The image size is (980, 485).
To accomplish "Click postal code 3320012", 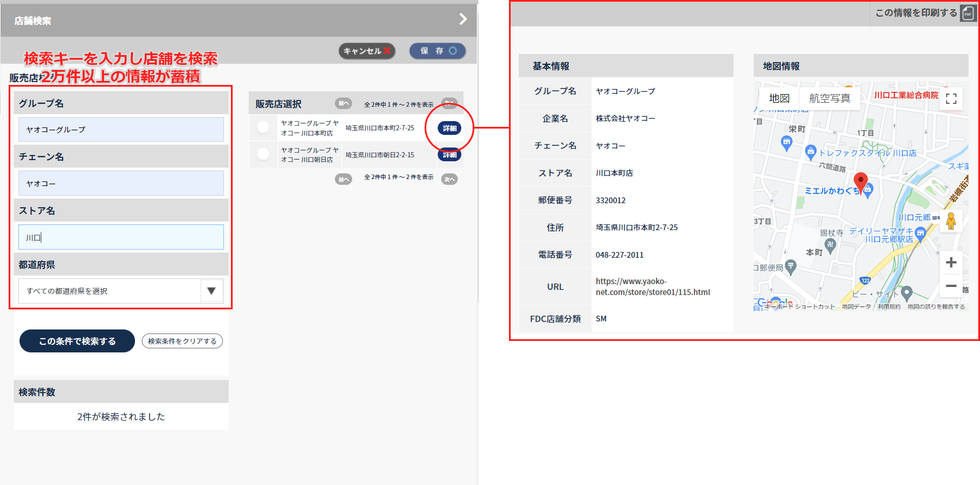I will (611, 200).
